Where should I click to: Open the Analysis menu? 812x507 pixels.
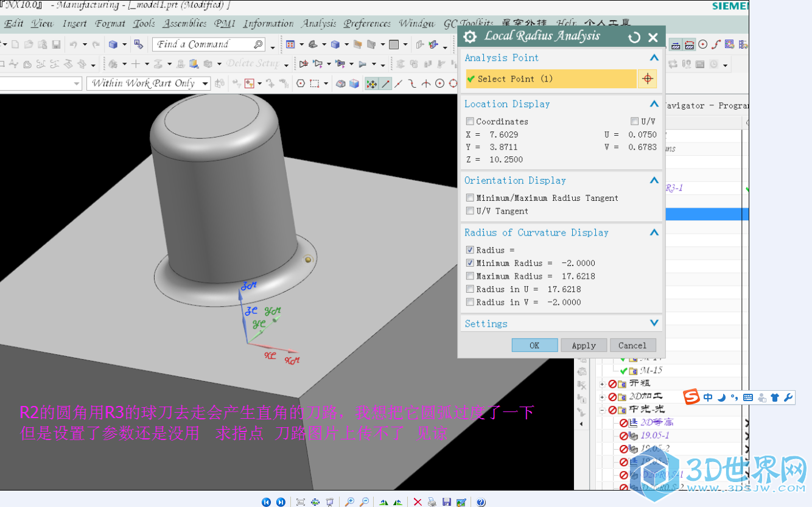click(x=319, y=24)
